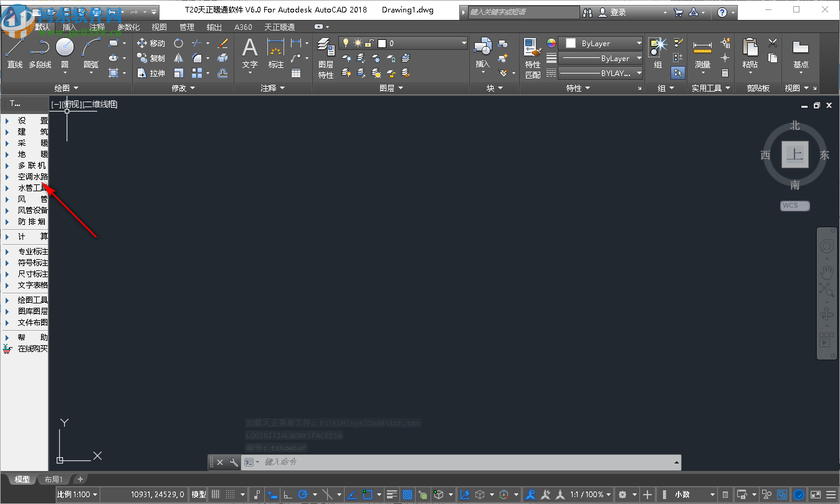The height and width of the screenshot is (504, 840).
Task: Open the Quick Calculator icon
Action: pyautogui.click(x=725, y=73)
